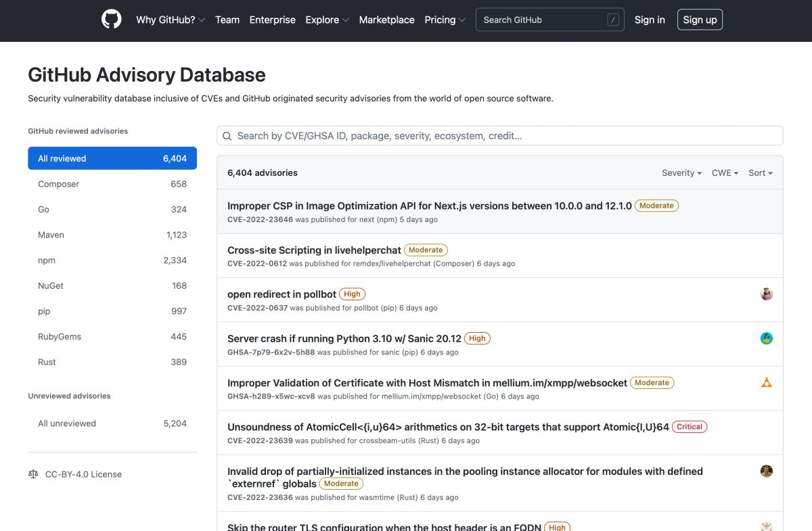The width and height of the screenshot is (812, 531).
Task: Click GitHub Advisory Database page title
Action: [x=147, y=74]
